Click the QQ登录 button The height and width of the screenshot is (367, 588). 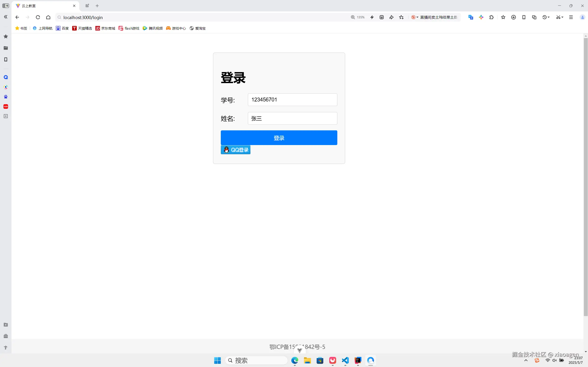click(x=236, y=150)
